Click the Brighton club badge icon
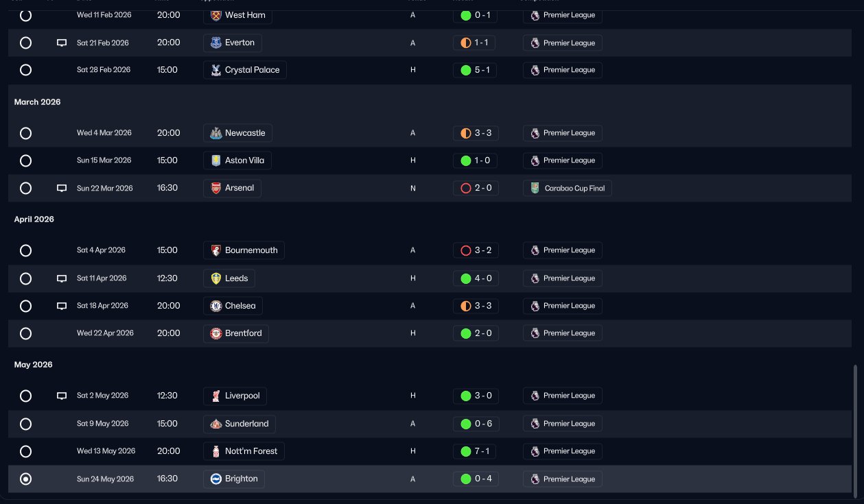The height and width of the screenshot is (504, 864). [215, 479]
